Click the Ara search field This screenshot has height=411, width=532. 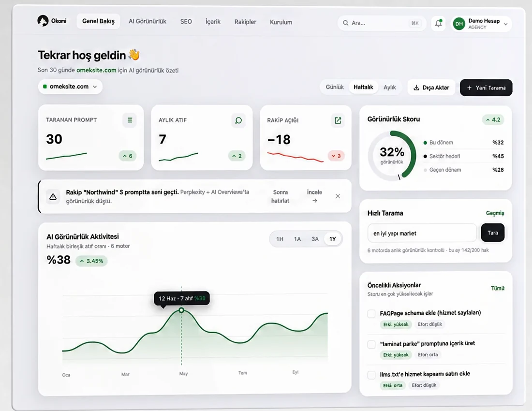(x=382, y=23)
